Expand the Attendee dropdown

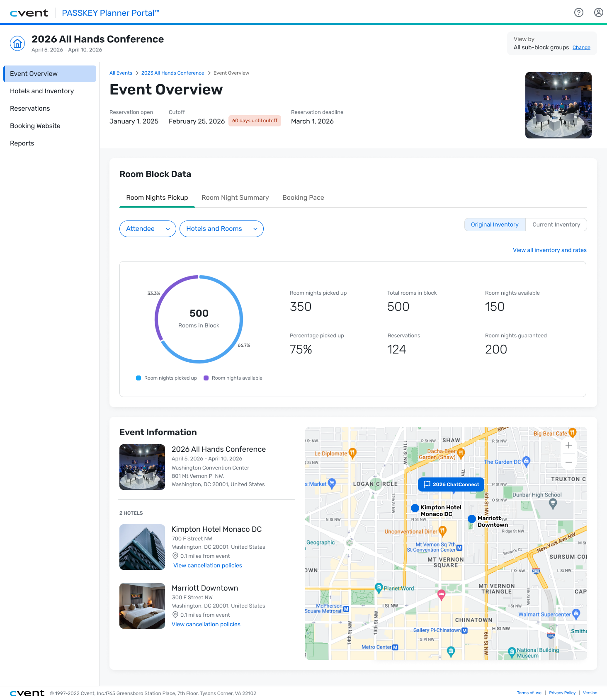point(148,229)
